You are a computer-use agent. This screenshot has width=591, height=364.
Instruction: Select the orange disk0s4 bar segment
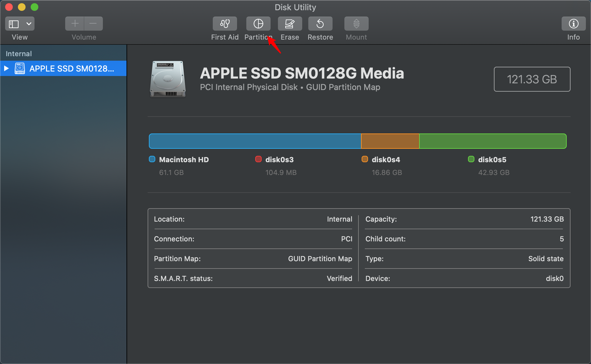click(x=390, y=141)
